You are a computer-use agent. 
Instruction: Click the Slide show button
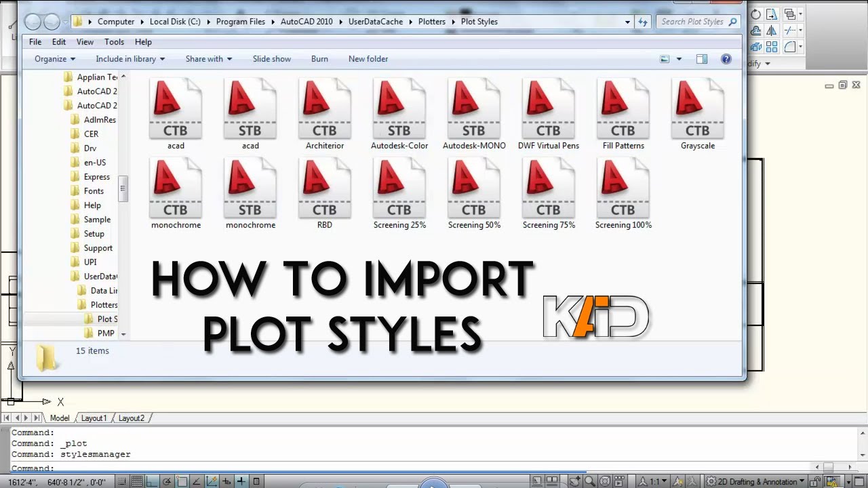[x=272, y=59]
